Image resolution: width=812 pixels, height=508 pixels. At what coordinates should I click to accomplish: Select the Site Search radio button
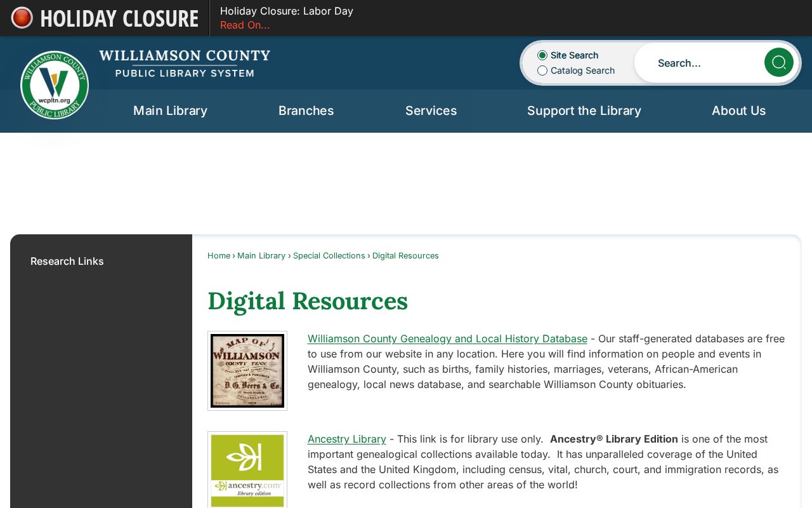pyautogui.click(x=542, y=55)
